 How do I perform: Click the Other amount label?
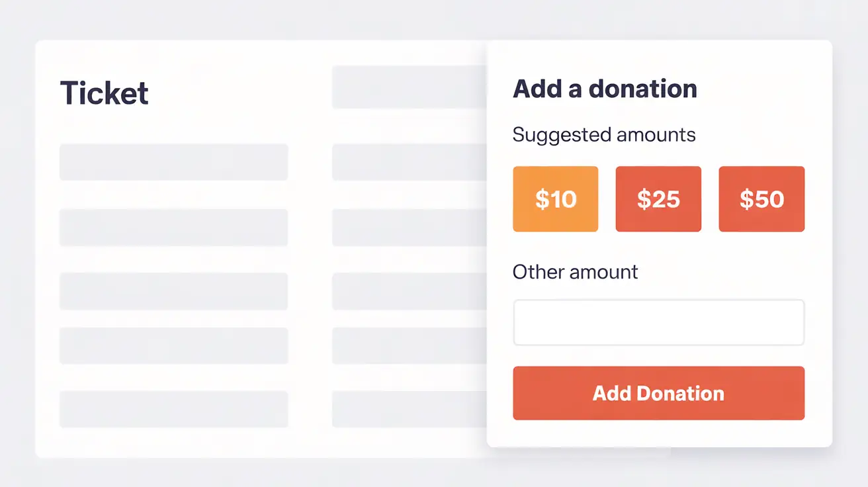(575, 271)
